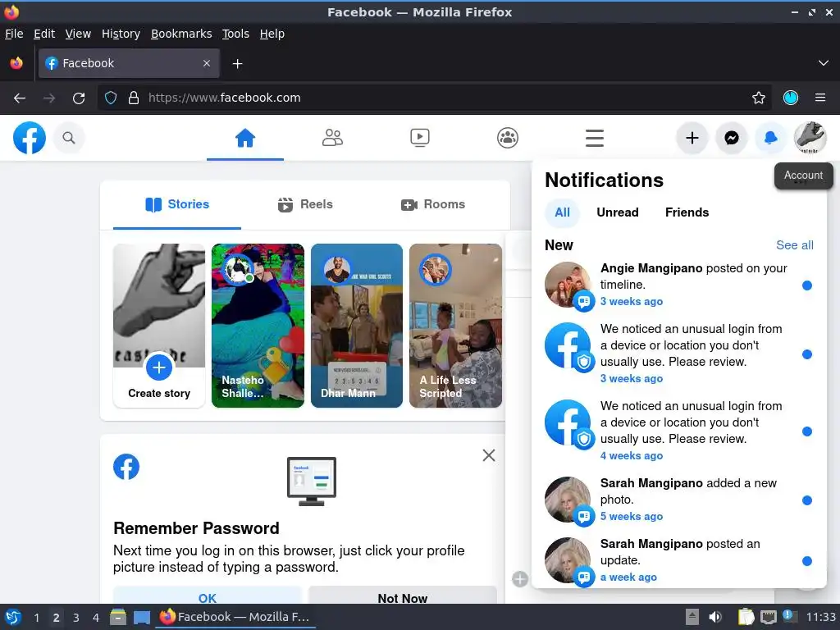Expand the list all tabs chevron
Screen dimensions: 840x630
(x=824, y=63)
